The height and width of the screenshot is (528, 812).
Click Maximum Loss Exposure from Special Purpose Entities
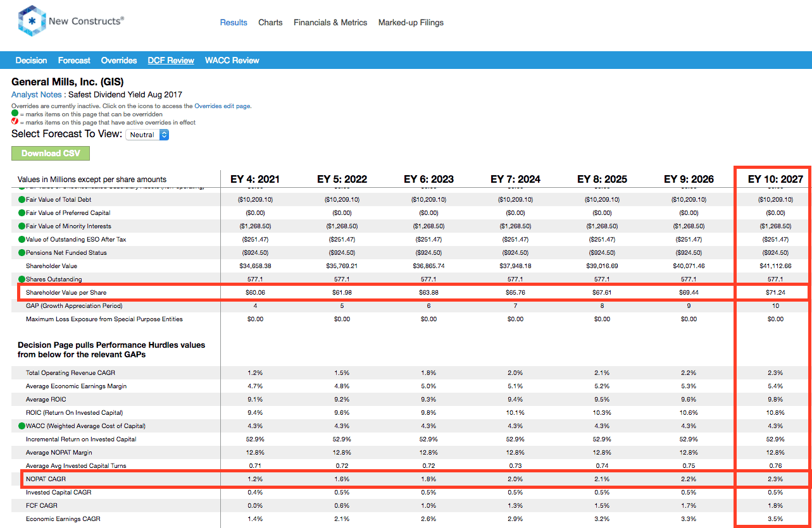[x=104, y=319]
